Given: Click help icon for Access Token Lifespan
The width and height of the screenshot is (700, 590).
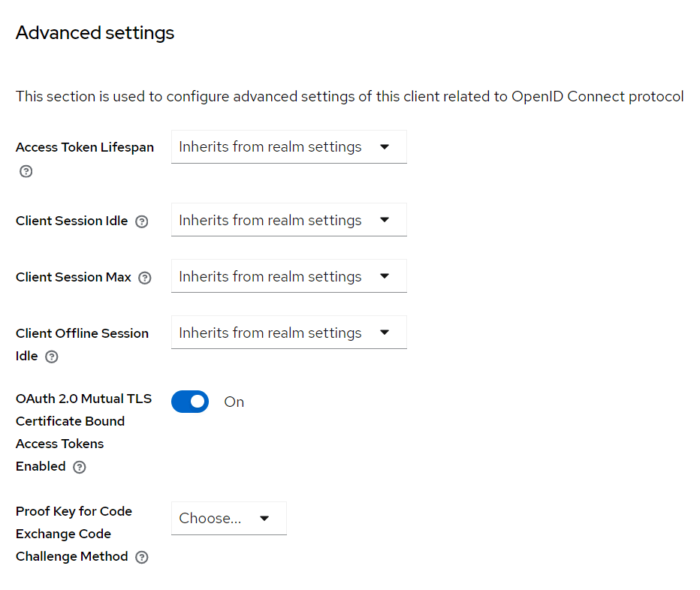Looking at the screenshot, I should tap(26, 171).
